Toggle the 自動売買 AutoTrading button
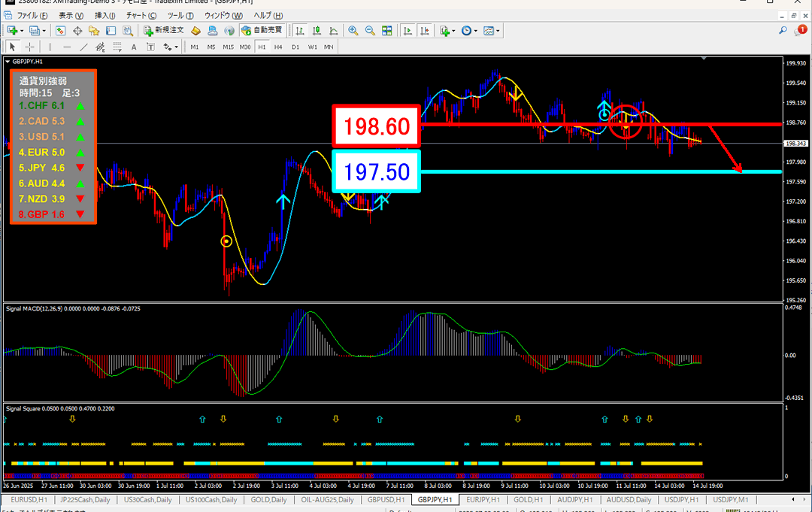Viewport: 812px width, 512px height. coord(262,31)
